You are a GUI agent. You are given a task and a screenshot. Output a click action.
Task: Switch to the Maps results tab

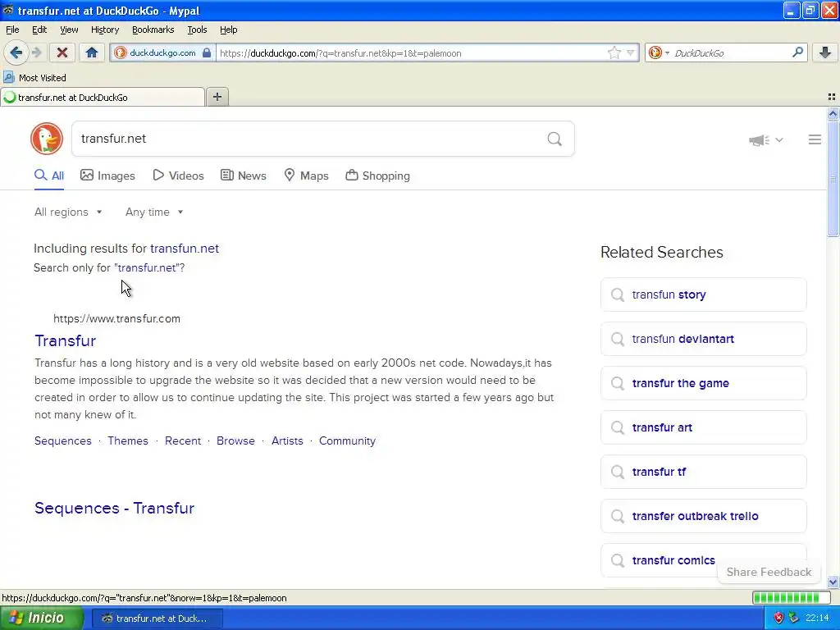(x=306, y=176)
